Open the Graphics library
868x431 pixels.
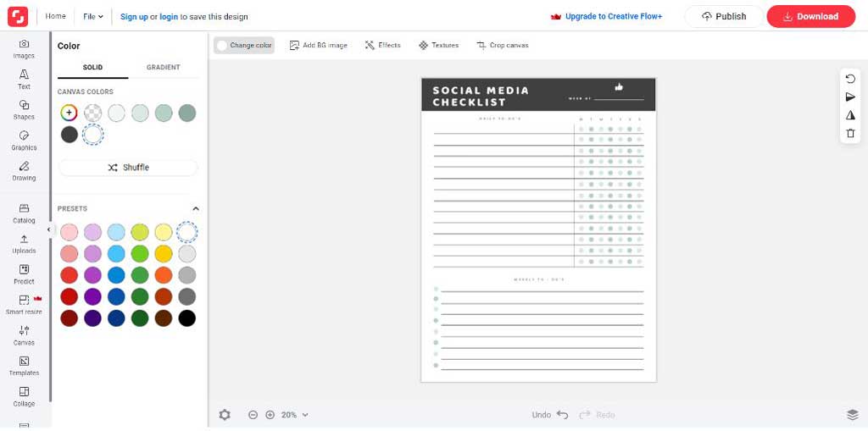[24, 140]
